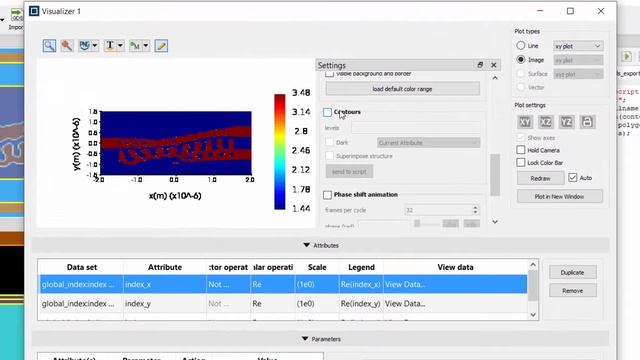Toggle the Dark contours checkbox
Image resolution: width=640 pixels, height=360 pixels.
[x=329, y=142]
